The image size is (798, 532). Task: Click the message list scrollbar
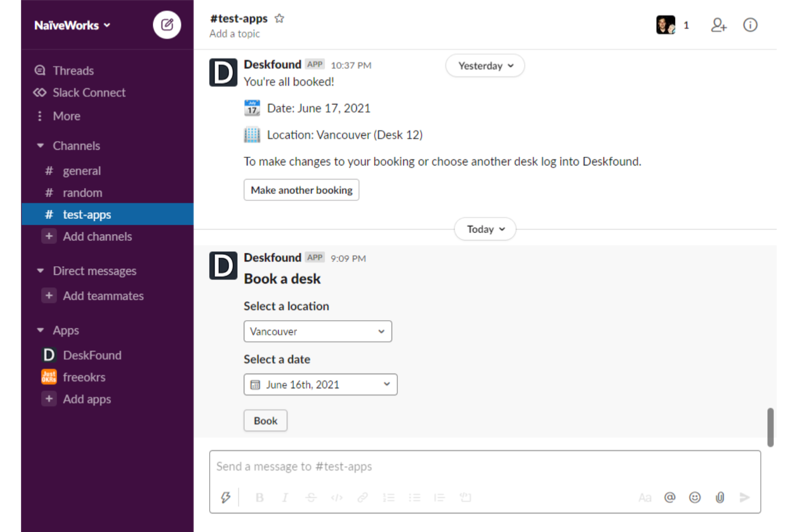(x=771, y=427)
